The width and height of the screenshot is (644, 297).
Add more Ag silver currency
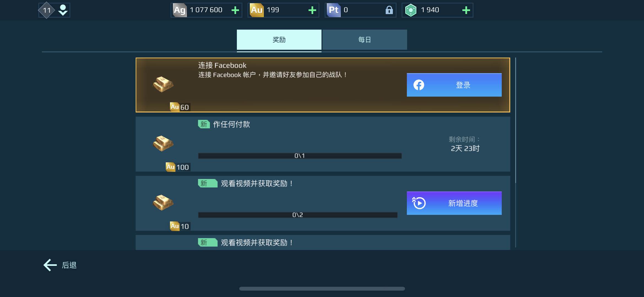pos(235,10)
